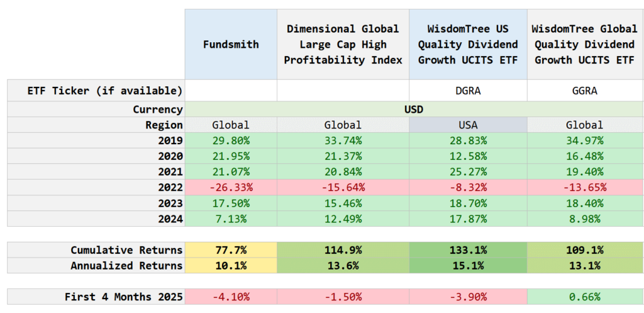Screen dimensions: 644x313
Task: Select the USA region cell
Action: (468, 125)
